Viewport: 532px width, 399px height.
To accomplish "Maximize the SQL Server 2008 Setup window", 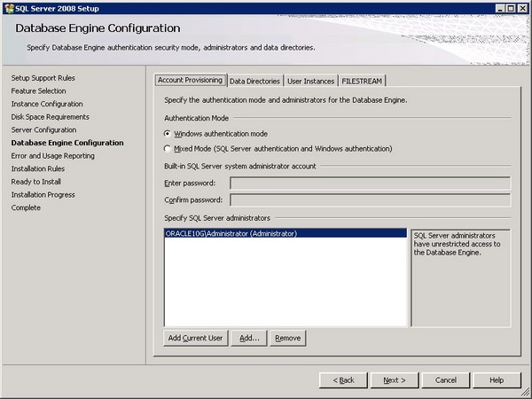I will tap(511, 9).
